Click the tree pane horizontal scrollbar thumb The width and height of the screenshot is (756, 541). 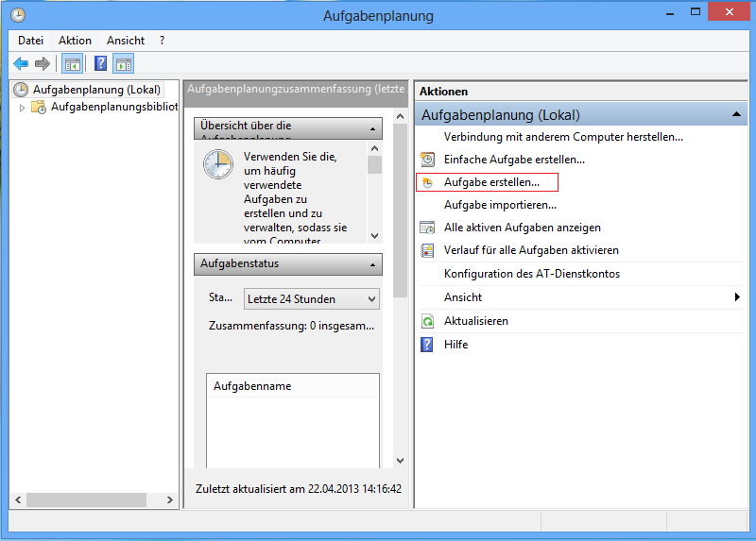pos(86,499)
